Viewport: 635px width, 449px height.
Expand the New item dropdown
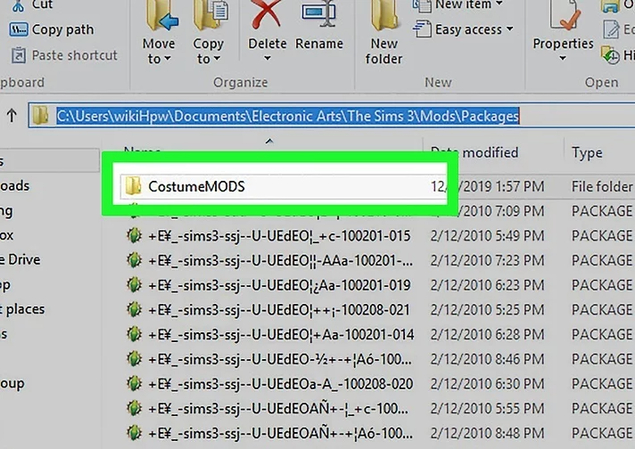click(x=458, y=5)
